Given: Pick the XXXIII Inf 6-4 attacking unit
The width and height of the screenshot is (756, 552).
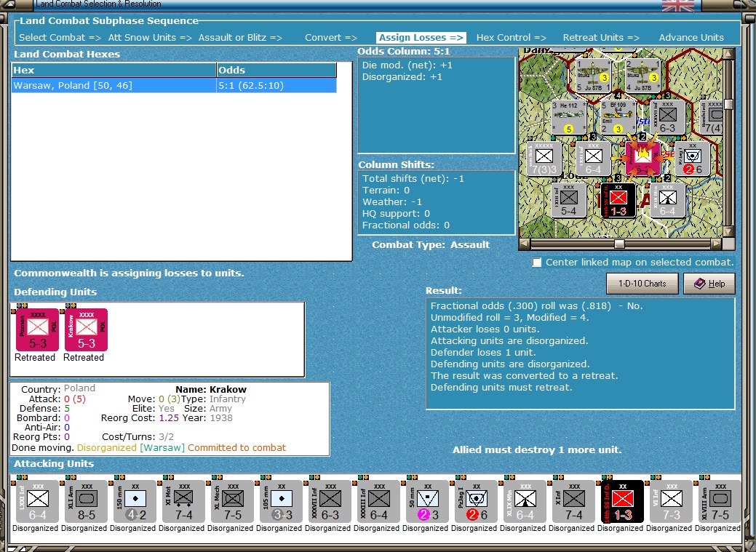Looking at the screenshot, I should coord(379,501).
